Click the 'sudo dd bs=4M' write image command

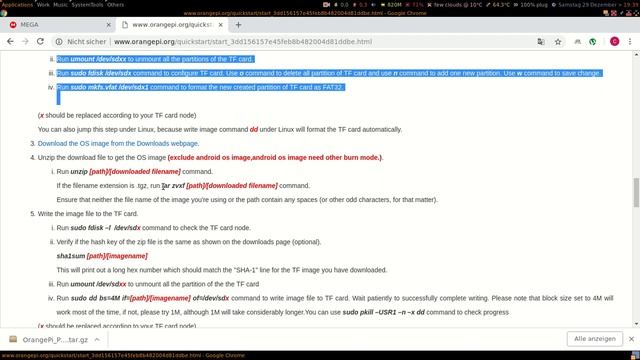(150, 298)
